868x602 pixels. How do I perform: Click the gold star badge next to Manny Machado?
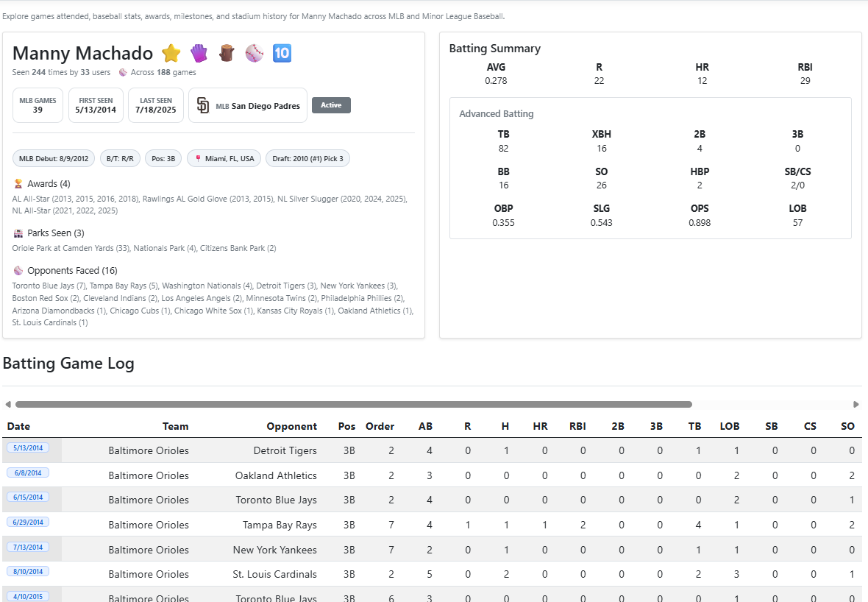coord(171,53)
